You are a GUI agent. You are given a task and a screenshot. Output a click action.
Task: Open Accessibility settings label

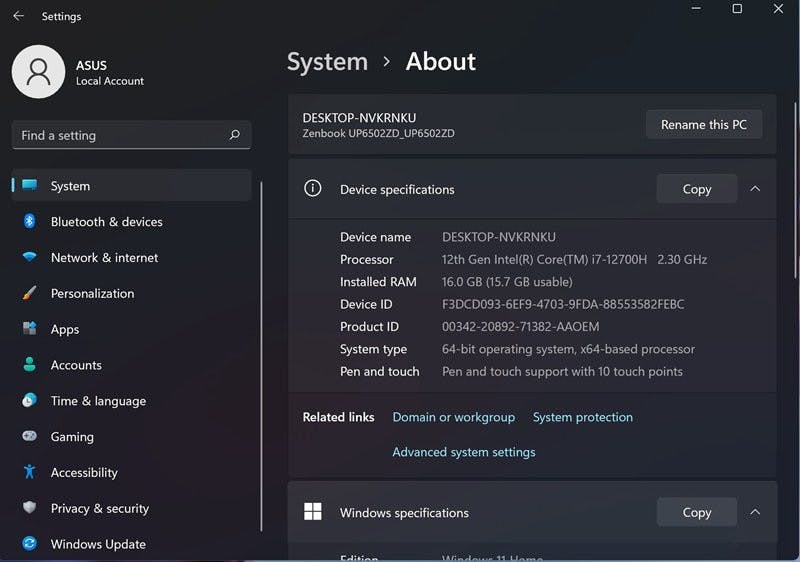(x=84, y=473)
